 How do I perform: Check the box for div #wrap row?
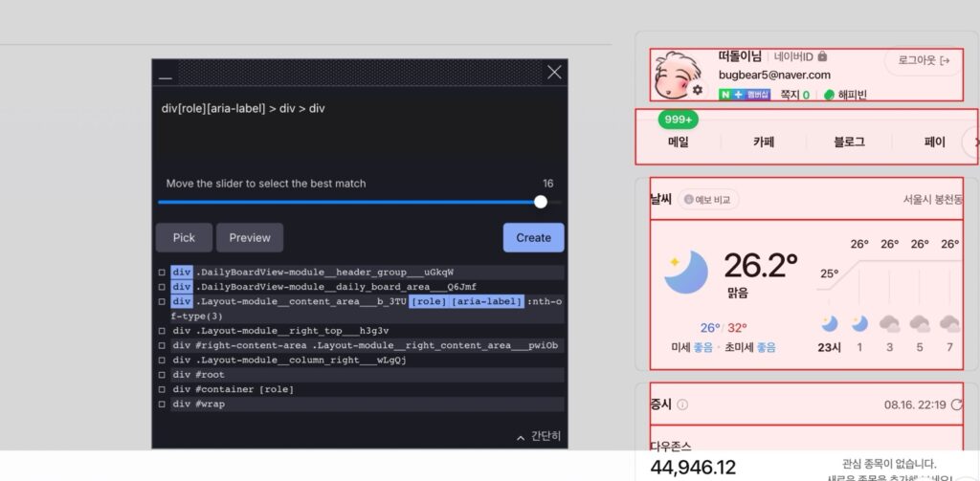[162, 404]
